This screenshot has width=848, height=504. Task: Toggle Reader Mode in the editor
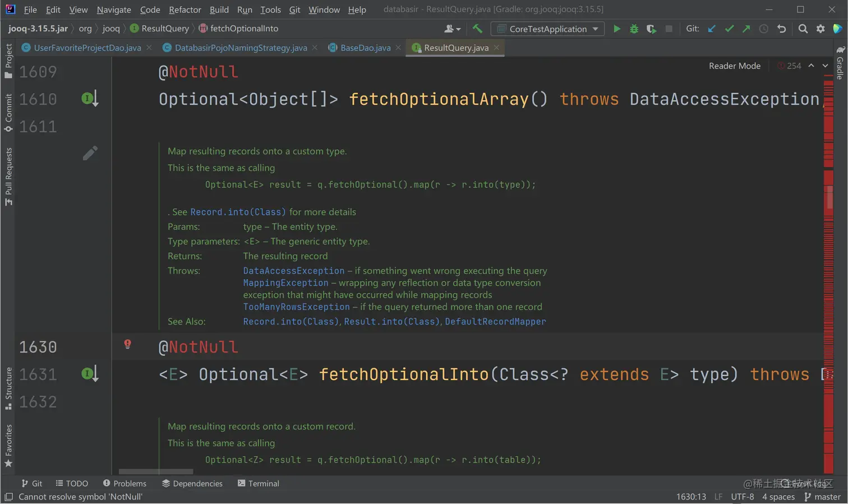(x=735, y=66)
